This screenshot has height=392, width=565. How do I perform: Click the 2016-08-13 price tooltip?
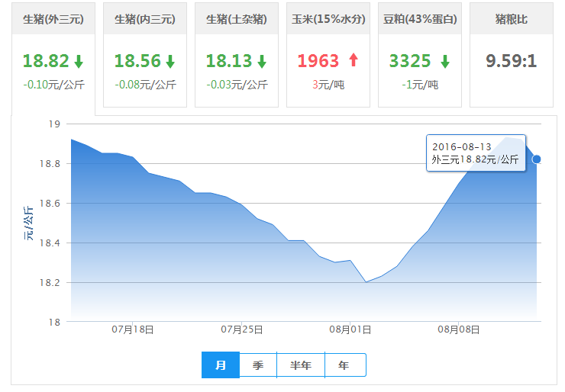(475, 153)
